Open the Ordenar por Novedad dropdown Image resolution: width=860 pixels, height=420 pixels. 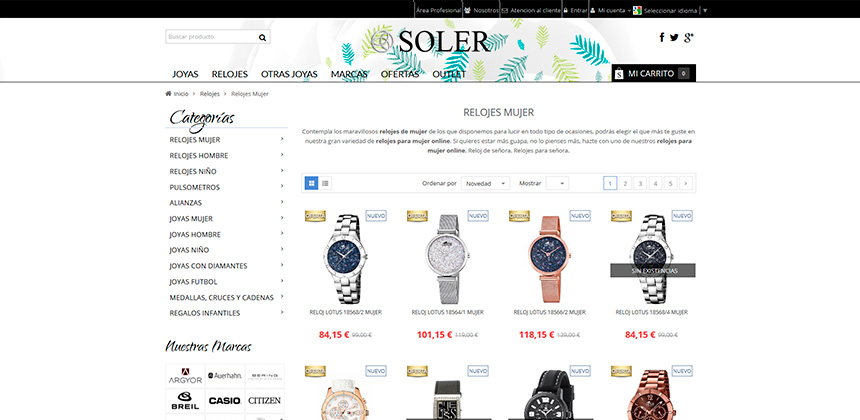(x=485, y=183)
